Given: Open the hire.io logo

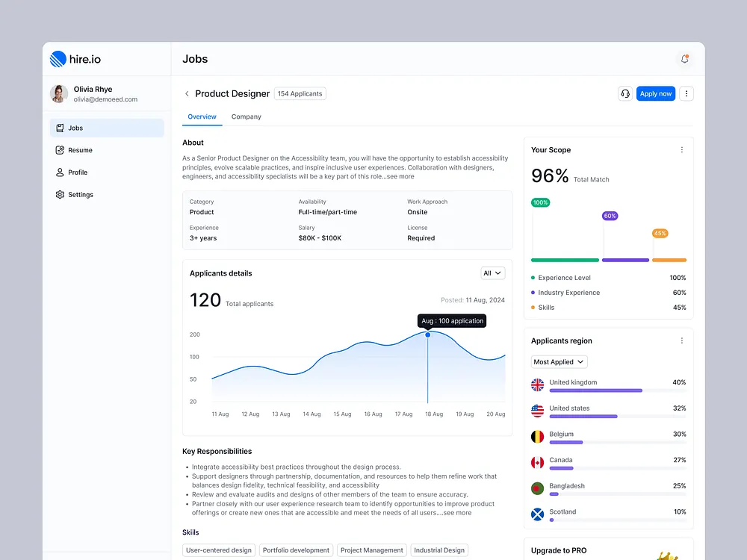Looking at the screenshot, I should [x=75, y=57].
